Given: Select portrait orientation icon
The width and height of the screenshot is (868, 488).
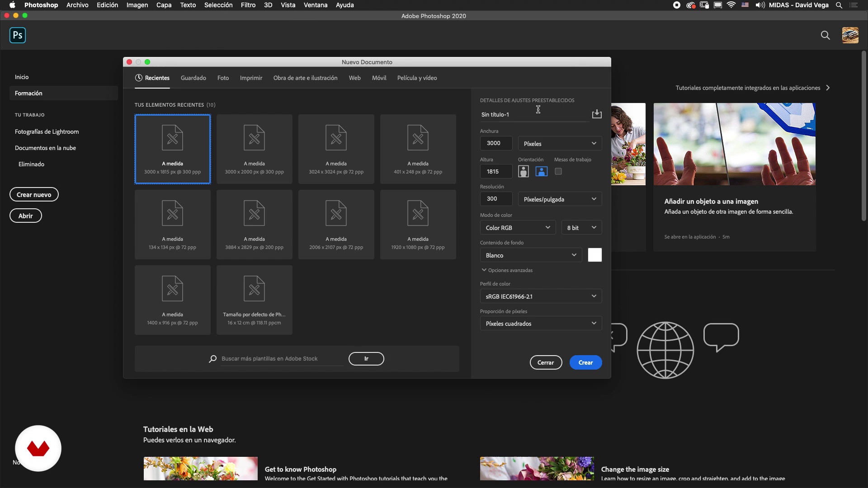Looking at the screenshot, I should click(524, 171).
